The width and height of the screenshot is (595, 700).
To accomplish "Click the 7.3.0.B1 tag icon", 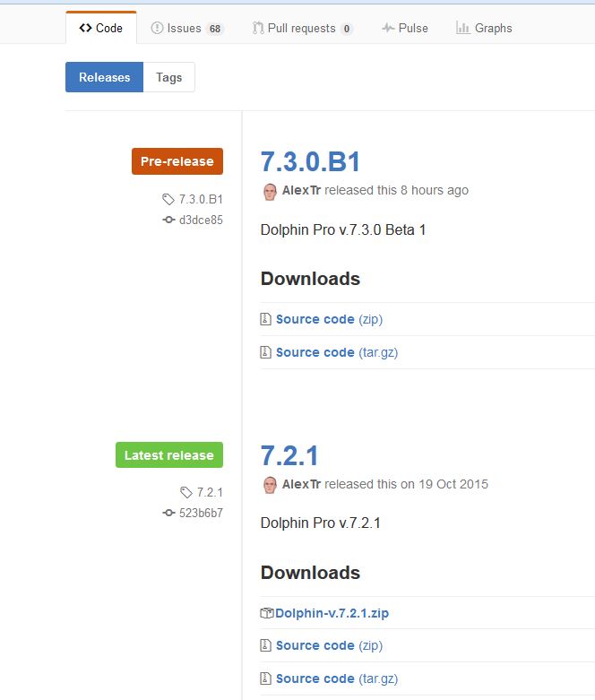I will (x=169, y=199).
